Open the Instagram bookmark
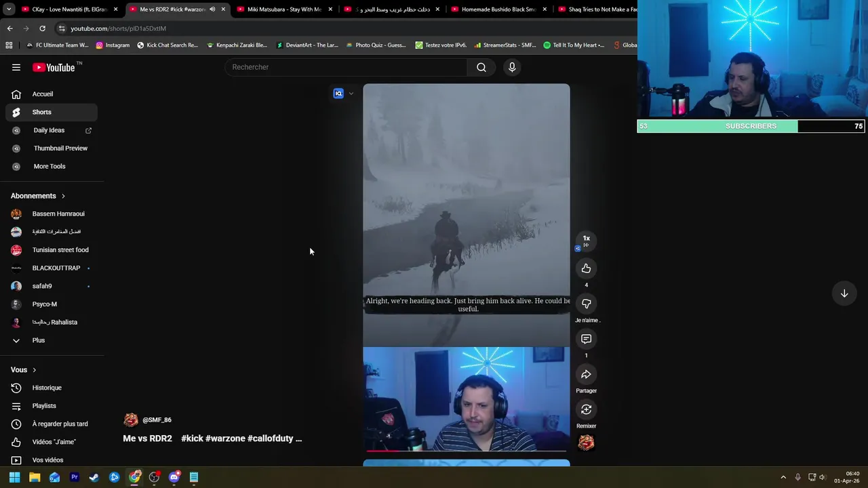This screenshot has height=488, width=868. pos(113,45)
